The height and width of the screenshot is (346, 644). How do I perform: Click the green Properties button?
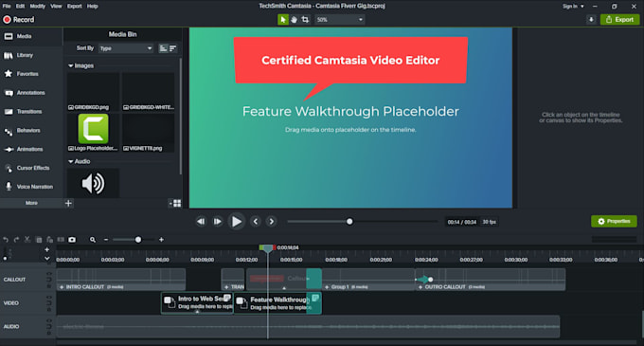(614, 221)
